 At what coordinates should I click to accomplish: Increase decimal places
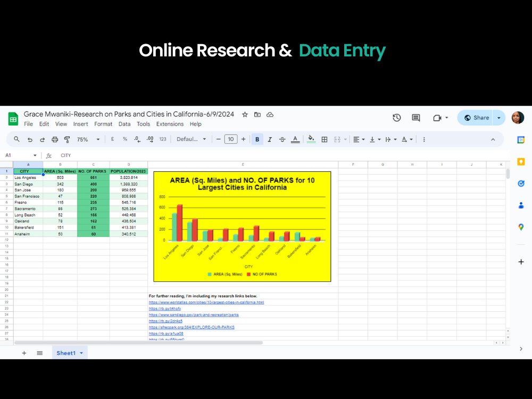point(150,139)
